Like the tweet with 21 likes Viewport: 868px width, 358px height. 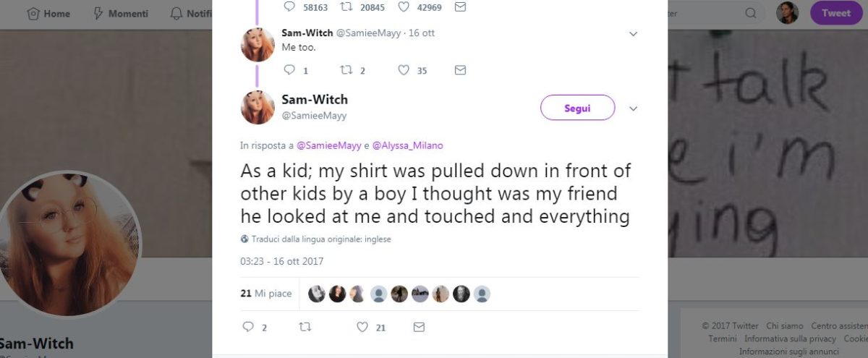(362, 327)
